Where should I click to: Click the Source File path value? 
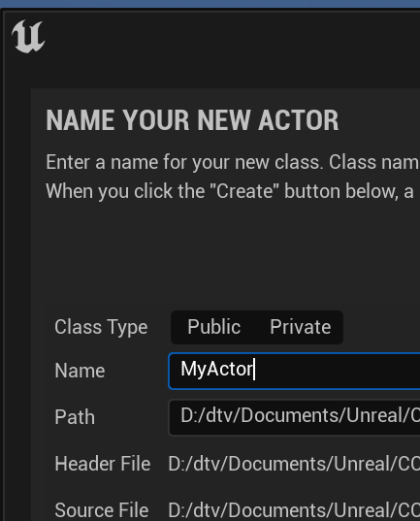(294, 510)
